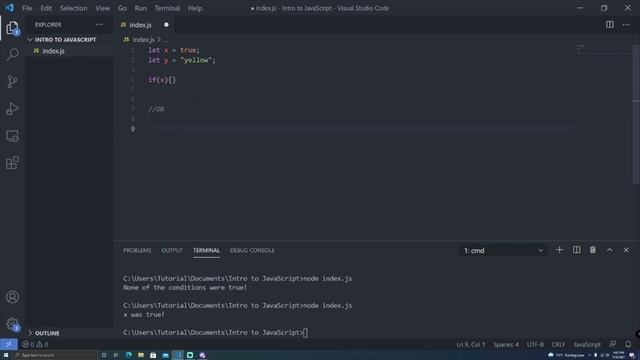
Task: Open the Extensions view
Action: tap(12, 163)
